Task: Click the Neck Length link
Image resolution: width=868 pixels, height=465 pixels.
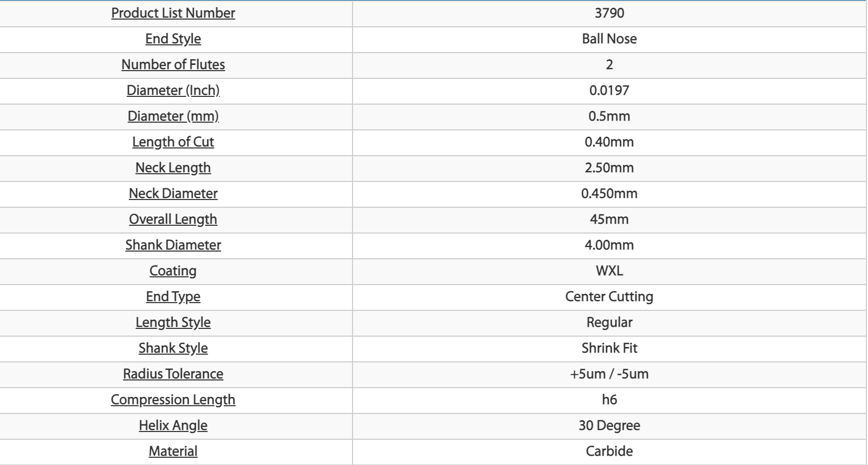Action: pos(173,168)
